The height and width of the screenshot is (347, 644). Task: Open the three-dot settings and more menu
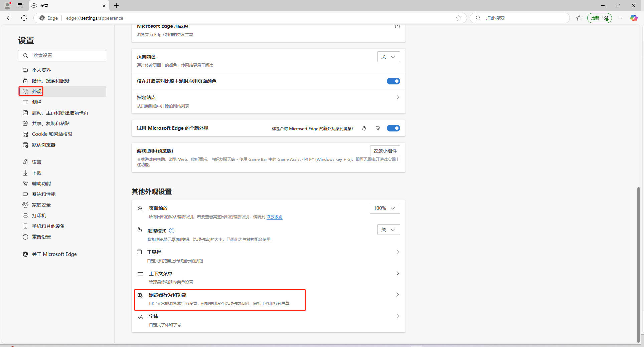click(x=620, y=18)
